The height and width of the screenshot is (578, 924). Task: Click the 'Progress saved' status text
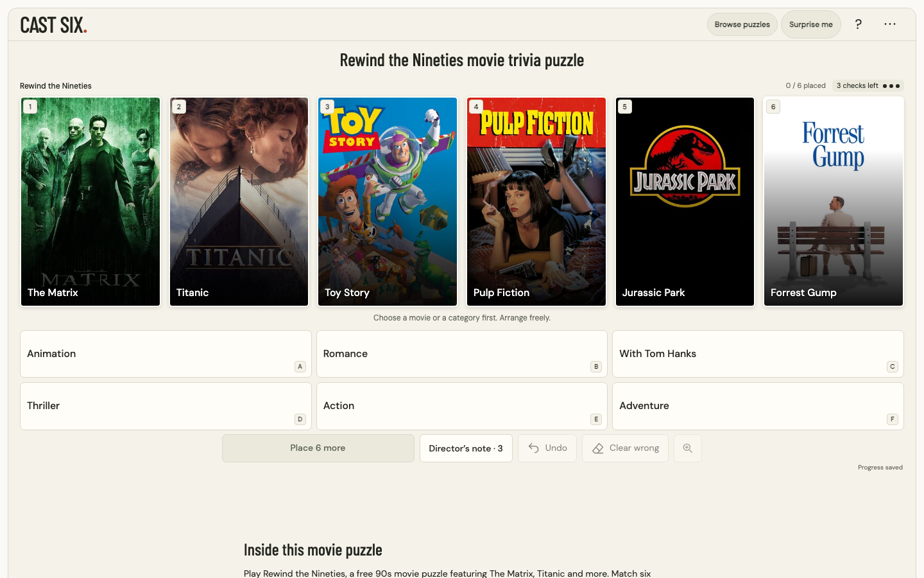tap(880, 468)
